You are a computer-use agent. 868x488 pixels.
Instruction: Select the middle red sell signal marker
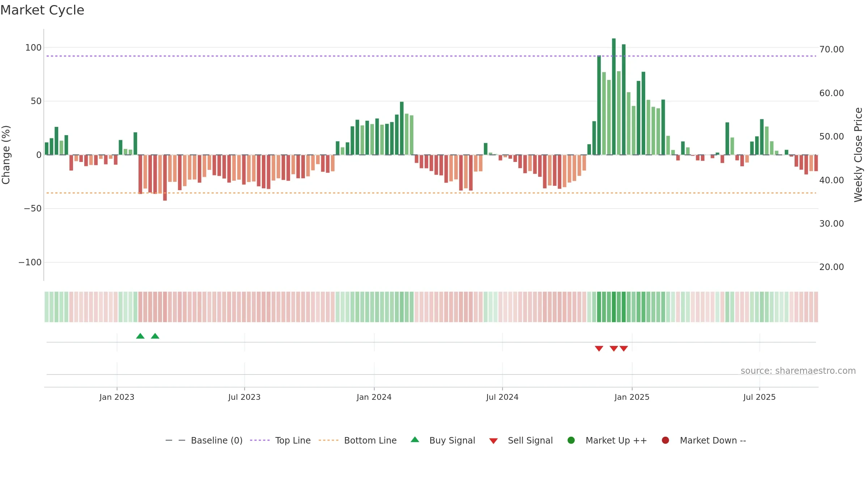(x=614, y=348)
